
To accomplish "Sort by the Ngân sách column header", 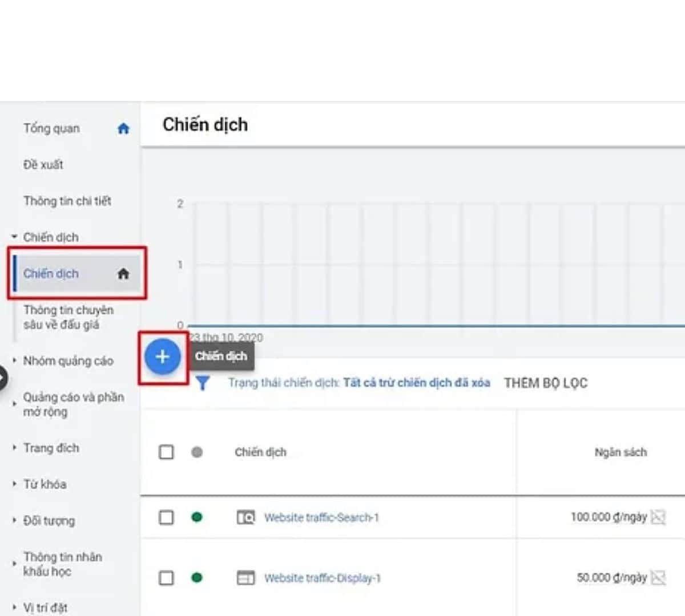I will 620,452.
